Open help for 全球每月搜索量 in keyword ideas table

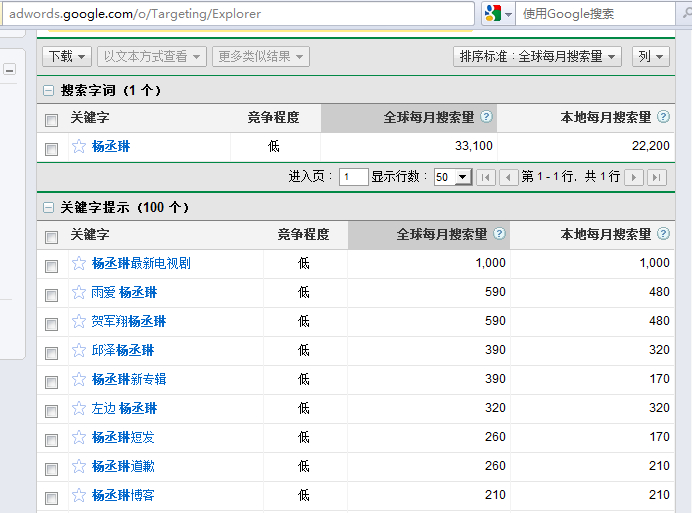(x=499, y=234)
